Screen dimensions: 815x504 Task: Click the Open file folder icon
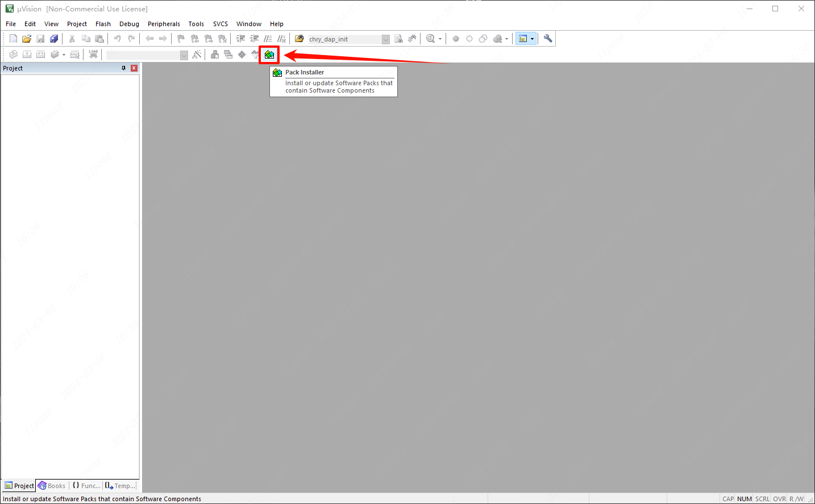pos(26,39)
